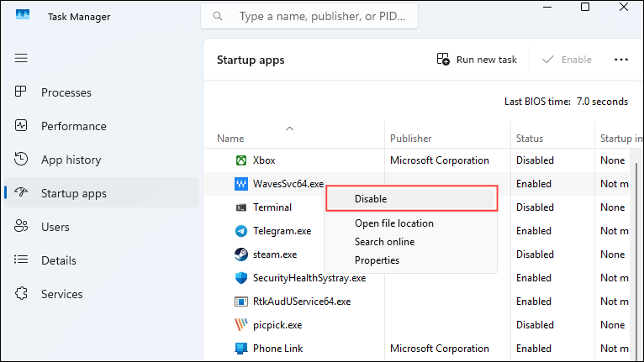Viewport: 644px width, 362px height.
Task: Click the Users sidebar icon
Action: [20, 226]
